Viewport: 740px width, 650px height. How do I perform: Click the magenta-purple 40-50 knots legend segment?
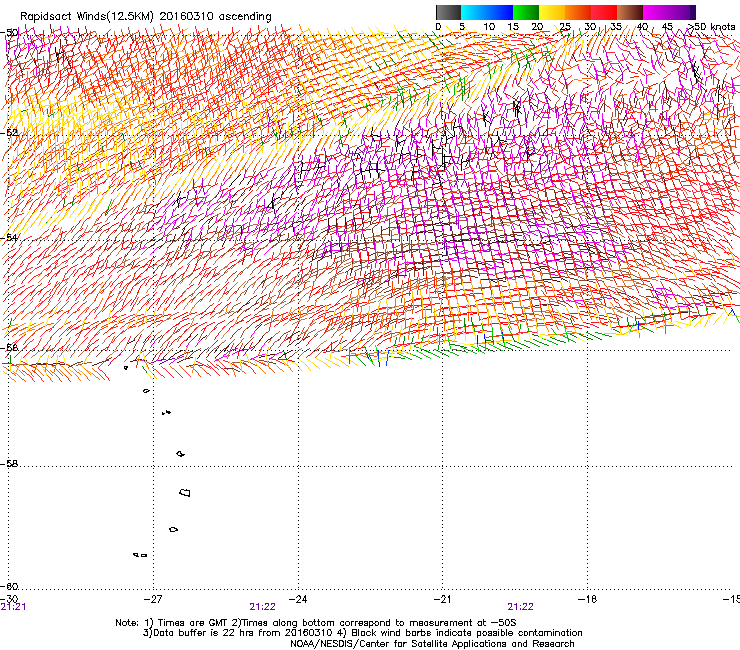tap(669, 12)
